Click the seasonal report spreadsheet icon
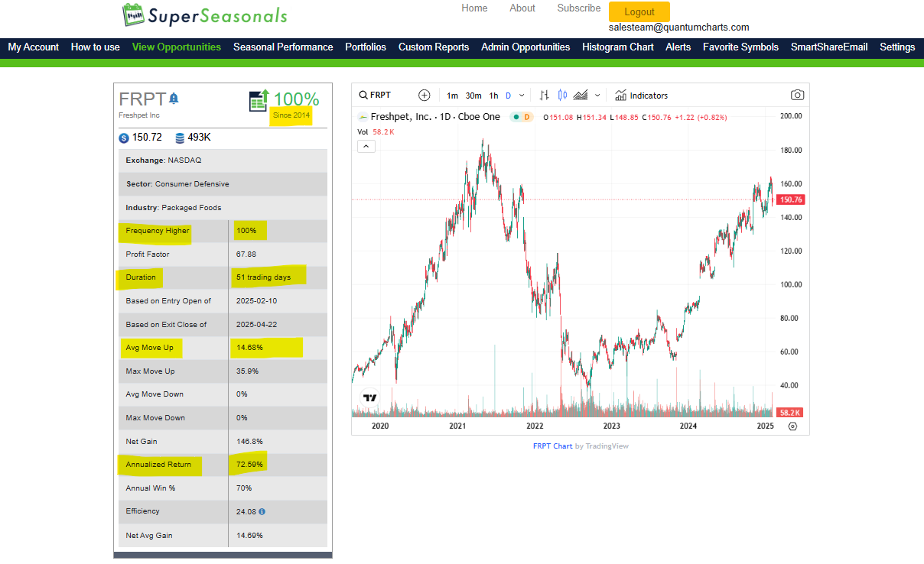 pyautogui.click(x=259, y=101)
